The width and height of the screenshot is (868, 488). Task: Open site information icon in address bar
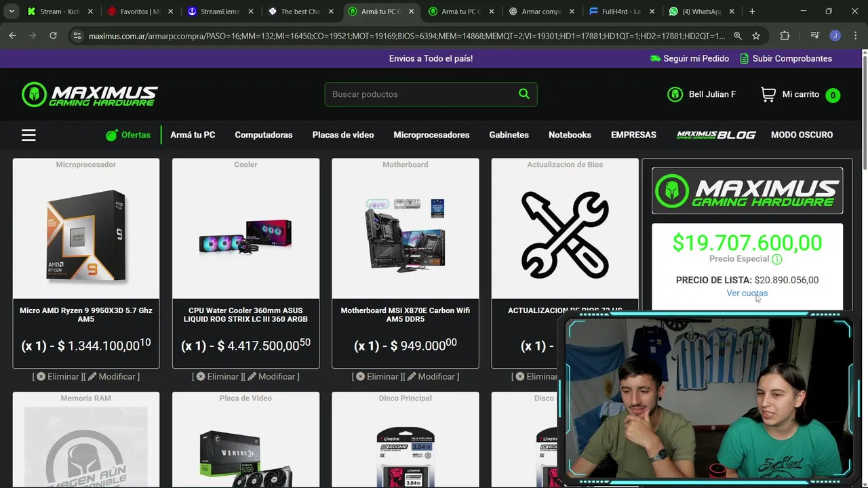77,35
